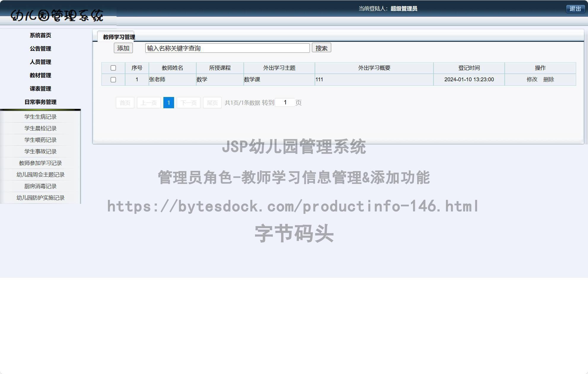Select 学生晨检记录 from the submenu
This screenshot has height=374, width=588.
pyautogui.click(x=40, y=128)
